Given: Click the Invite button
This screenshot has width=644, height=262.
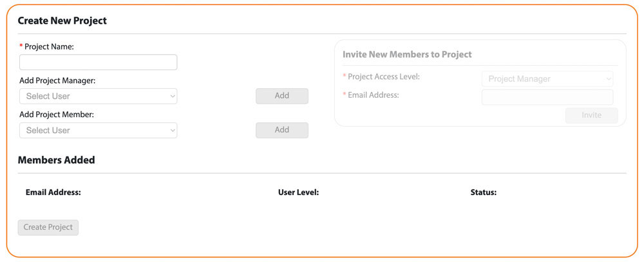Looking at the screenshot, I should 591,115.
